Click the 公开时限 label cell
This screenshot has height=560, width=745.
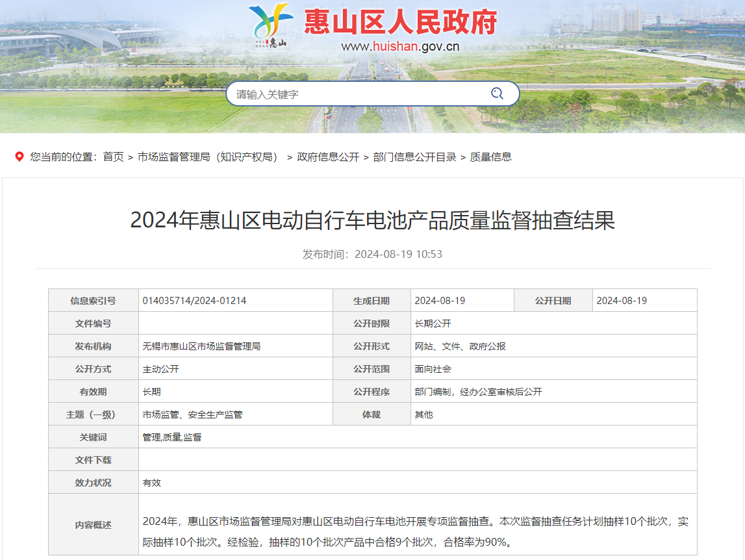[372, 324]
